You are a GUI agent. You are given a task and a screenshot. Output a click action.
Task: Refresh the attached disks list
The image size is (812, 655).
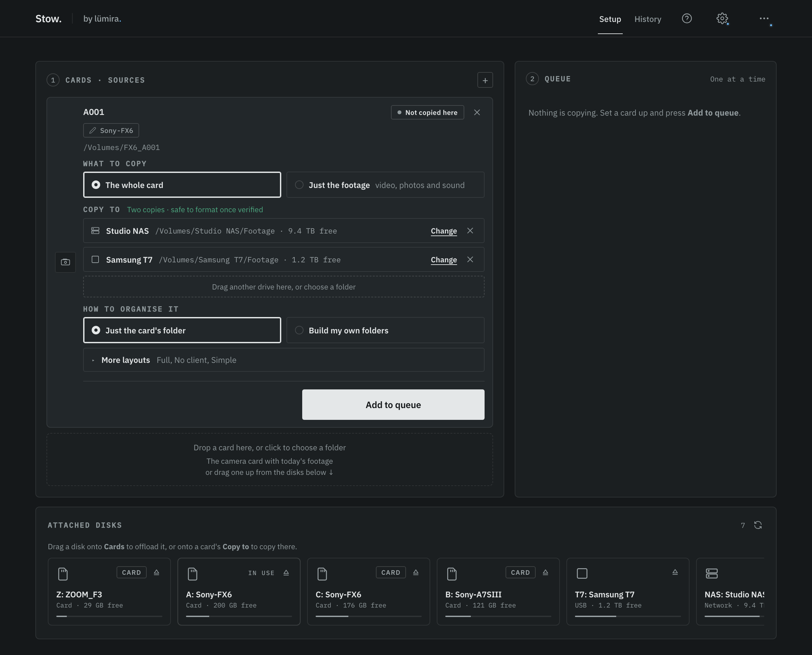tap(758, 525)
